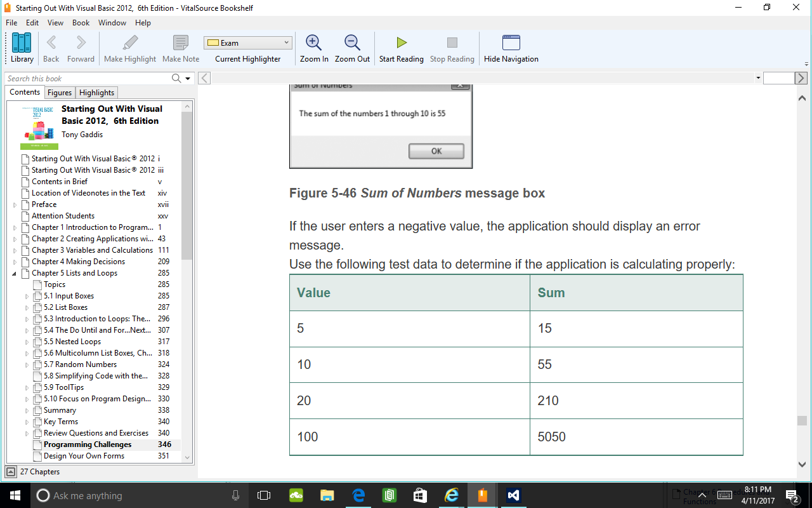Open Contents in Brief entry
This screenshot has width=812, height=508.
(60, 182)
